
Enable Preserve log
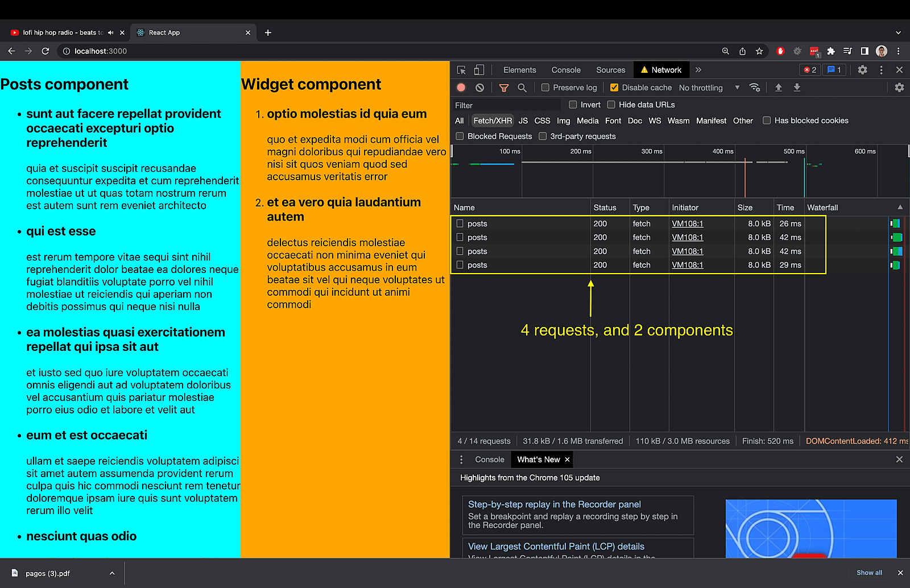point(545,87)
